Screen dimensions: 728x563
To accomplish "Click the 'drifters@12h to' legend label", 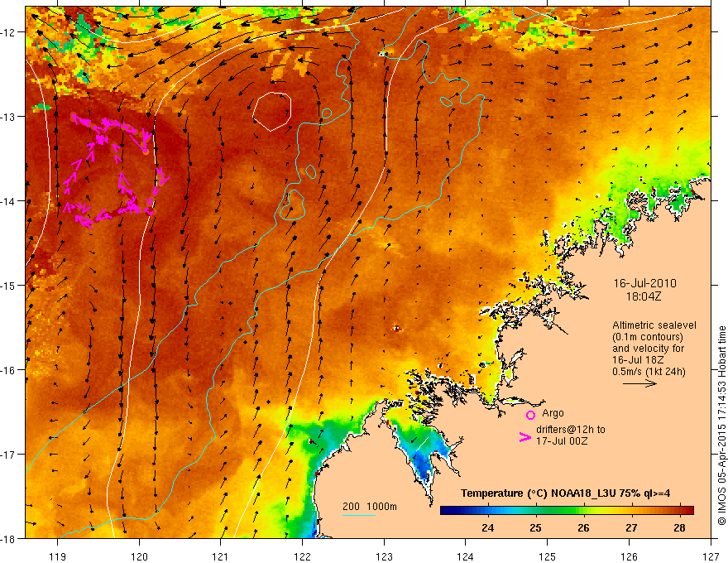I will point(571,430).
